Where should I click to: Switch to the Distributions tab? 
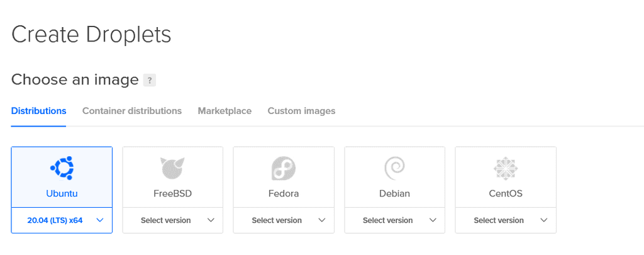pos(38,111)
